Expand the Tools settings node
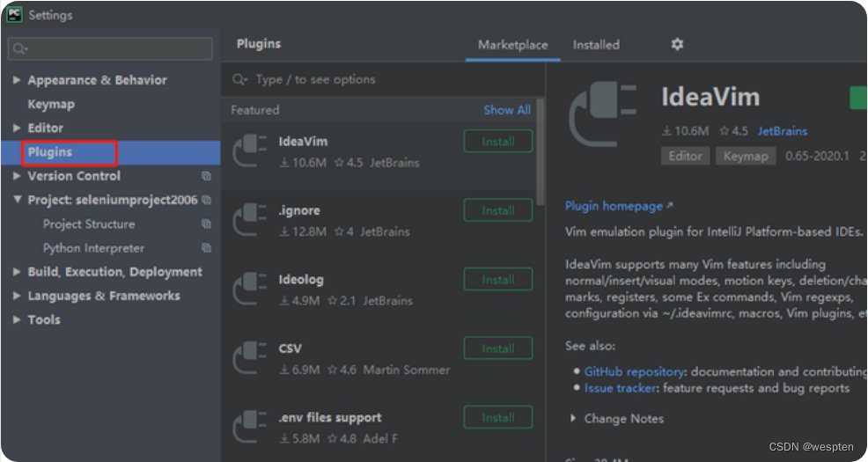Image resolution: width=868 pixels, height=462 pixels. 17,319
